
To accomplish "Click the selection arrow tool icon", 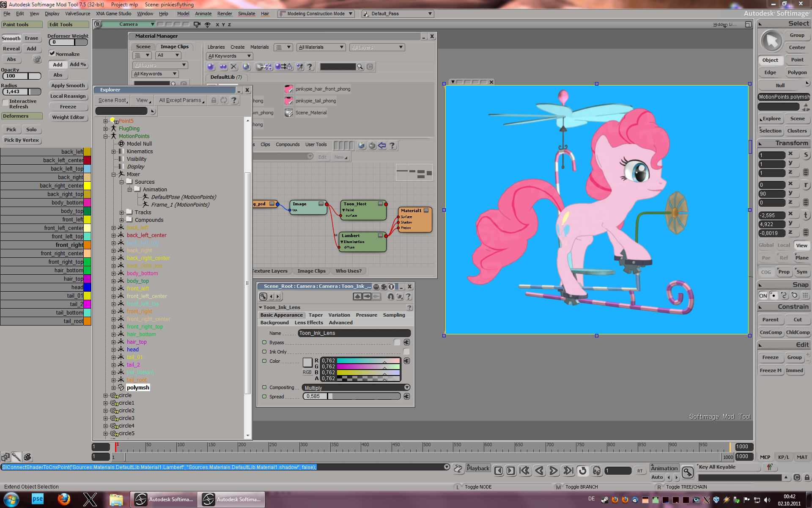I will point(772,41).
